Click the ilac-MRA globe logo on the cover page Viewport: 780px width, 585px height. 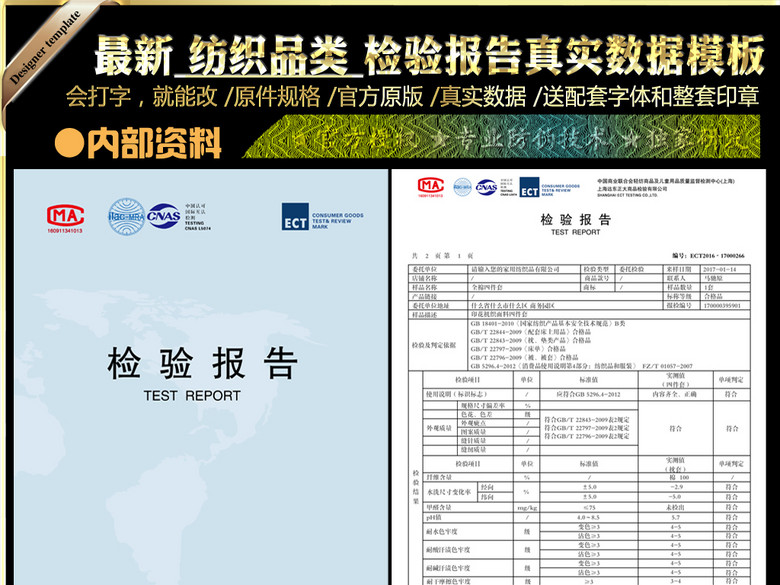pyautogui.click(x=128, y=215)
